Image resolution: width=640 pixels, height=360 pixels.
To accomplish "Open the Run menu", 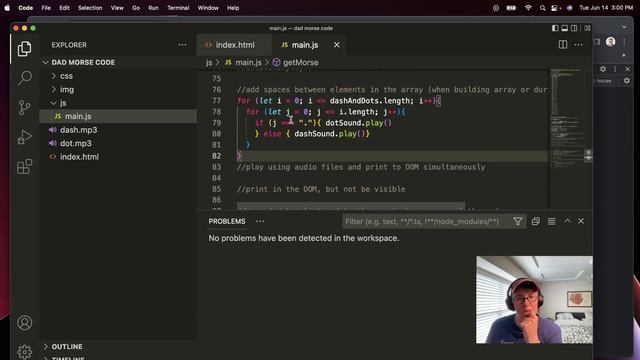I will pyautogui.click(x=153, y=8).
